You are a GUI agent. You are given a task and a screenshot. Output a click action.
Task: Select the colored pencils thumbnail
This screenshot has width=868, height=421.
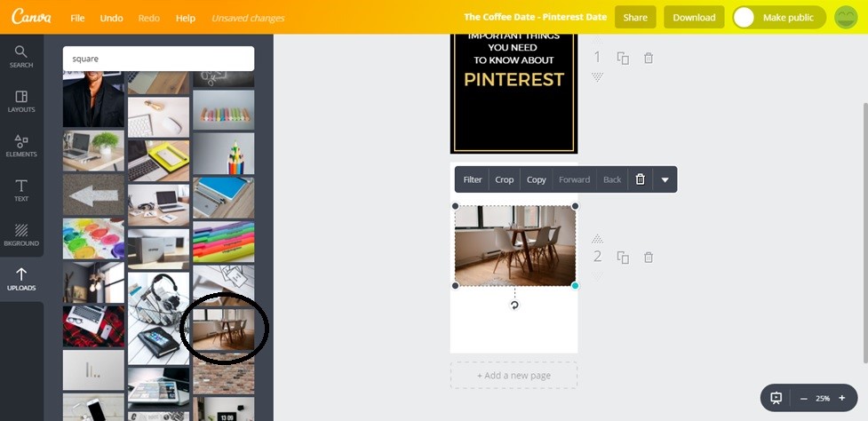pos(224,153)
